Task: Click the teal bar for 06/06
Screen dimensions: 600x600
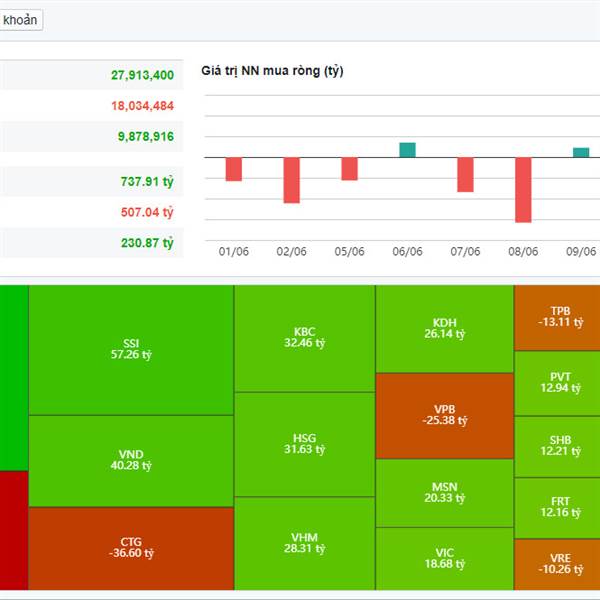Action: 408,150
